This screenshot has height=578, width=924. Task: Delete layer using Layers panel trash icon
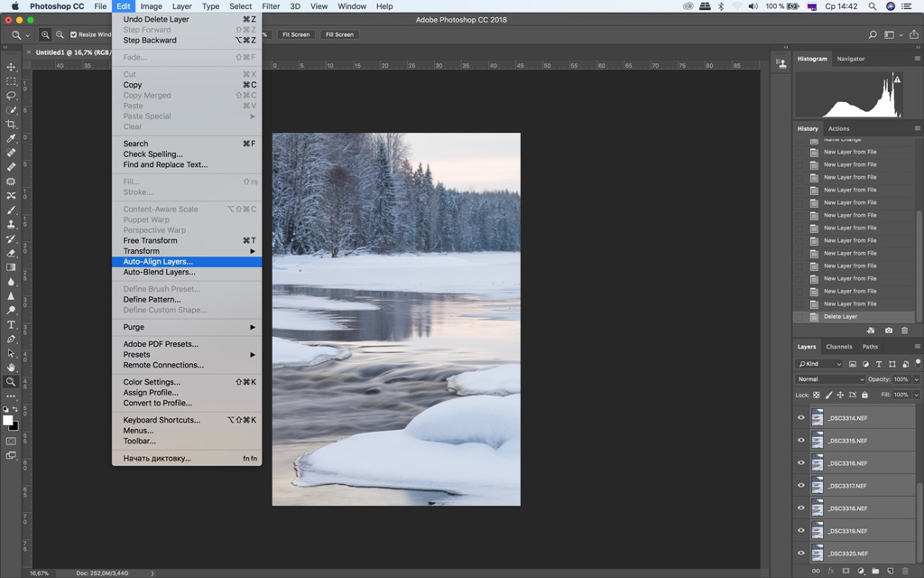tap(905, 571)
